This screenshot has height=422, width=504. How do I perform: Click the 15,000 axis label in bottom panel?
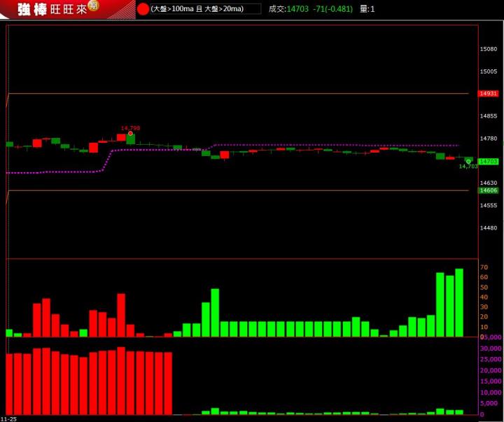click(491, 381)
